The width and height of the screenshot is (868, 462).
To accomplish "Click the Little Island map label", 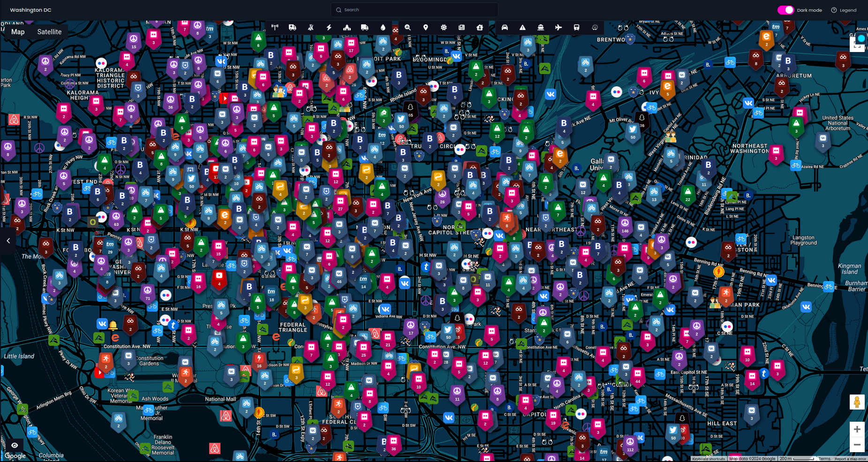I will 19,357.
